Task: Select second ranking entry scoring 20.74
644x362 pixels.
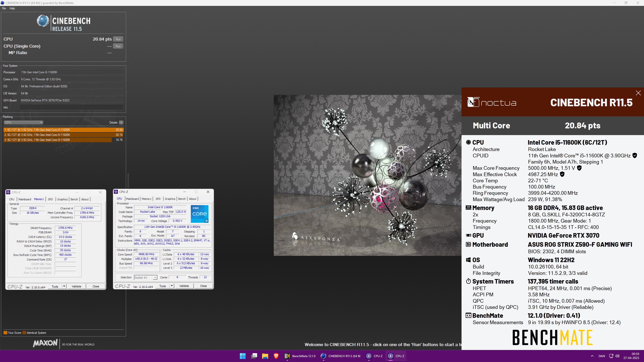Action: [x=64, y=135]
